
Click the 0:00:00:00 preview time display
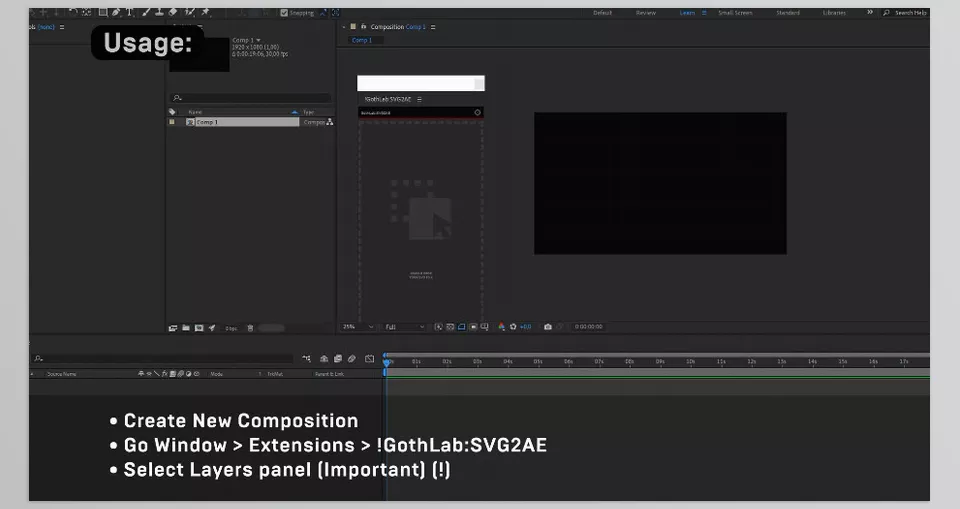(x=588, y=327)
